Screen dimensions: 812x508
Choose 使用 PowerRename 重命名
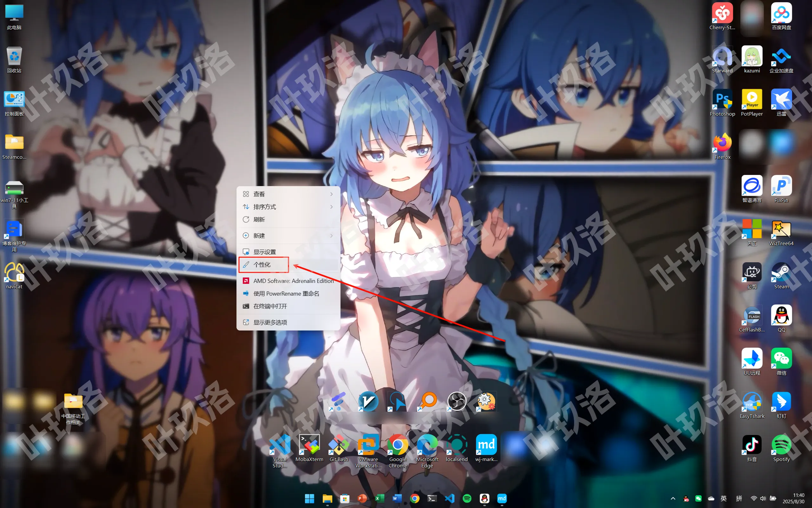(288, 294)
